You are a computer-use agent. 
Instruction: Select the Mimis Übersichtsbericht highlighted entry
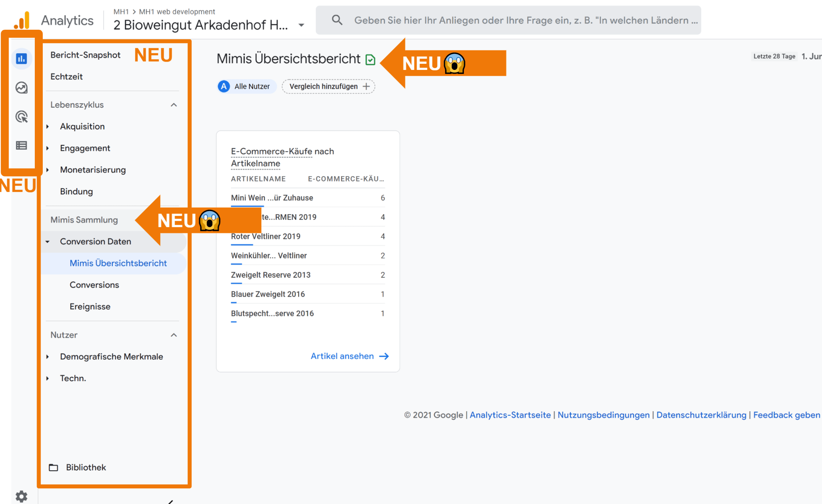(119, 263)
